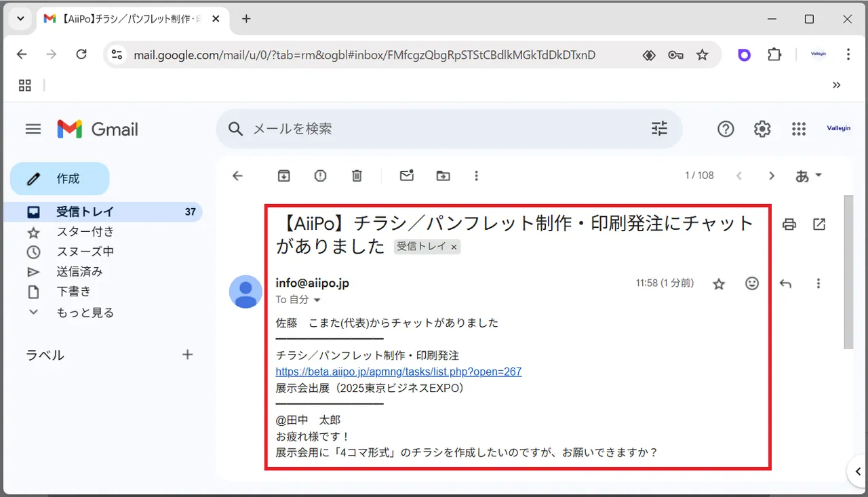Screen dimensions: 868x497
Task: Open the email in a new window
Action: point(819,224)
